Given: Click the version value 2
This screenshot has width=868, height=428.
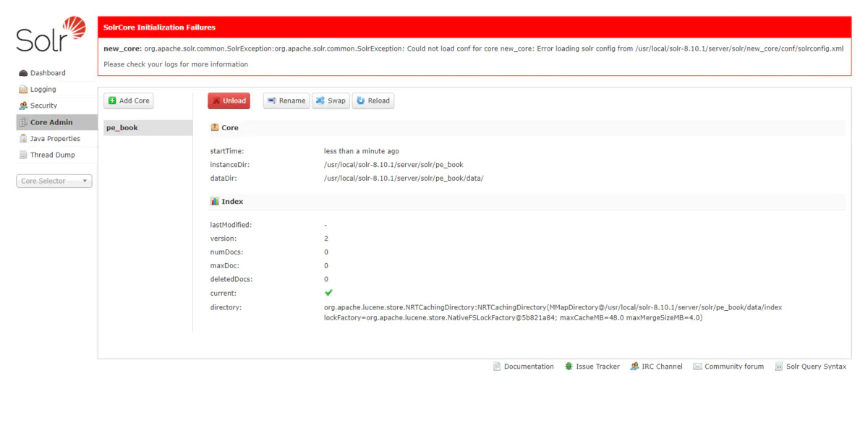Looking at the screenshot, I should [326, 238].
